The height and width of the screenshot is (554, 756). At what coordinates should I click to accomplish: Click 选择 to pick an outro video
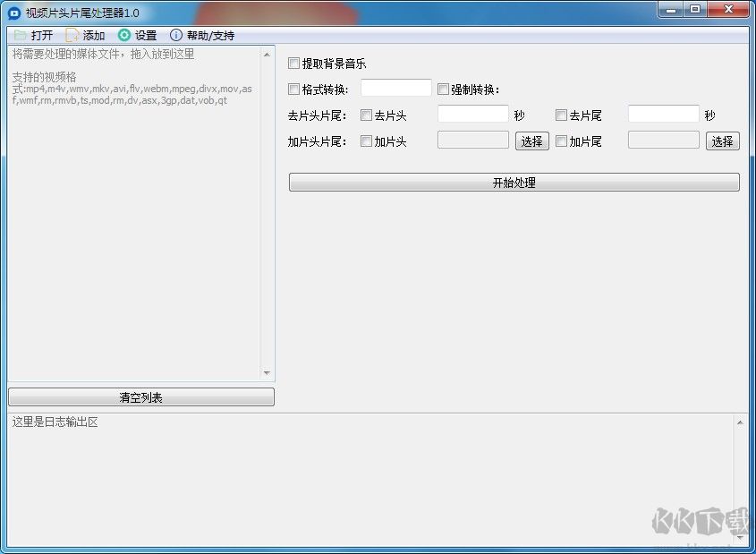click(x=722, y=141)
